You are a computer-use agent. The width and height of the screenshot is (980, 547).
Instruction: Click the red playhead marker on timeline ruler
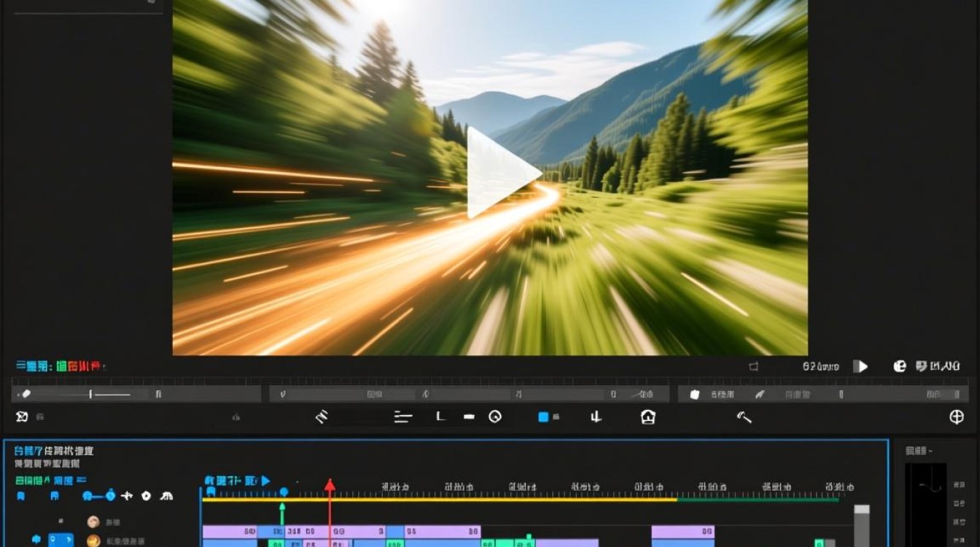click(x=330, y=485)
